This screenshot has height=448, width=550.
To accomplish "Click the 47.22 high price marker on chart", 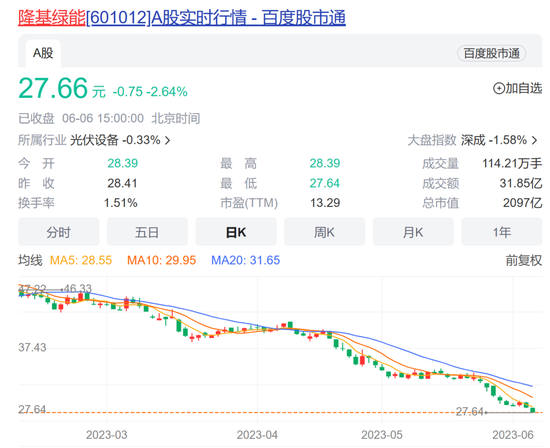I will coord(32,289).
